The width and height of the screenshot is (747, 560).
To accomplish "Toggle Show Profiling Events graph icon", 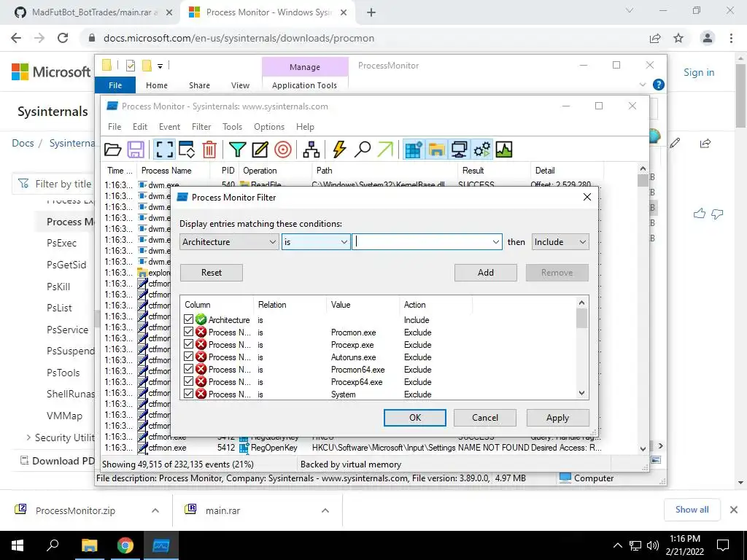I will tap(504, 149).
